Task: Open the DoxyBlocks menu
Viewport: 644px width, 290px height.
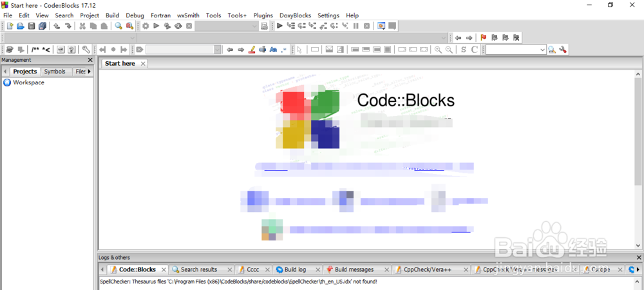Action: 296,15
